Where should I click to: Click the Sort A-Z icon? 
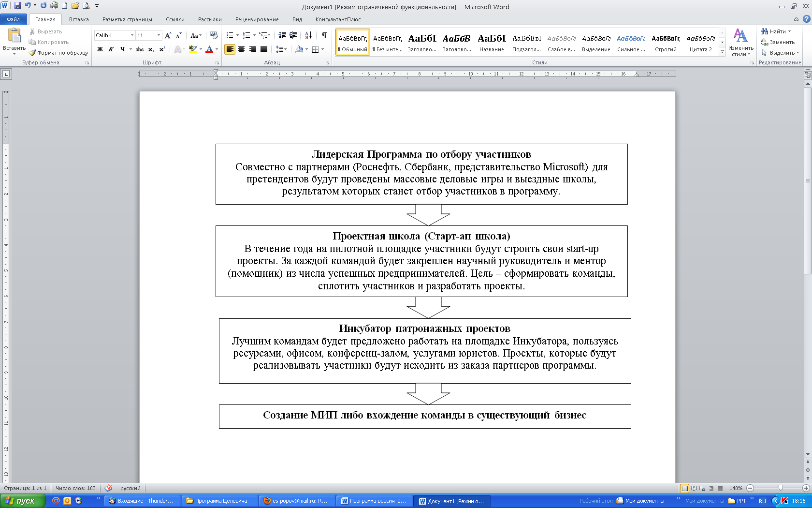[x=308, y=35]
